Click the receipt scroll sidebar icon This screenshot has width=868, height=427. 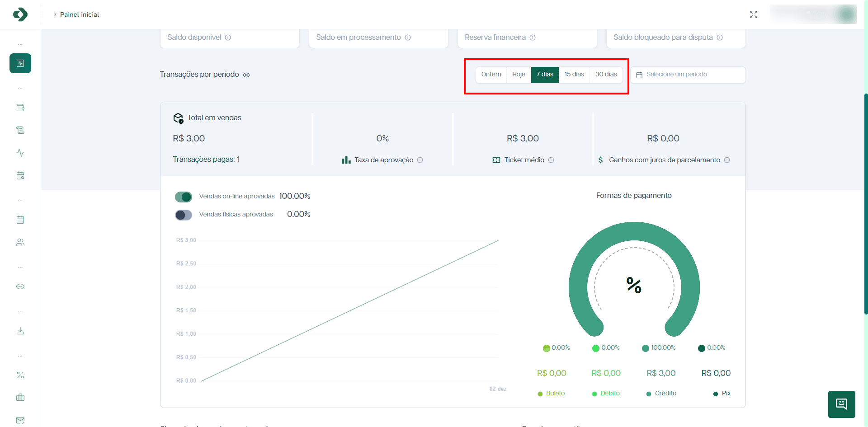(20, 130)
